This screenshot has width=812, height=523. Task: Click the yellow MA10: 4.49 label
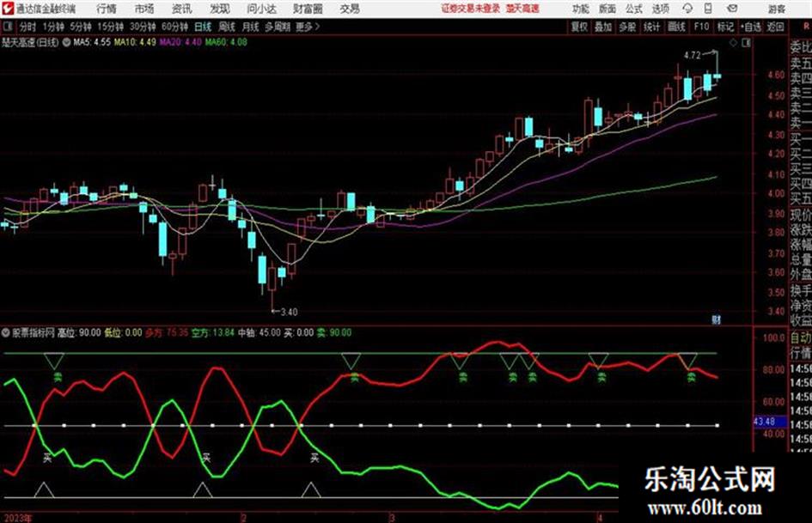click(135, 42)
